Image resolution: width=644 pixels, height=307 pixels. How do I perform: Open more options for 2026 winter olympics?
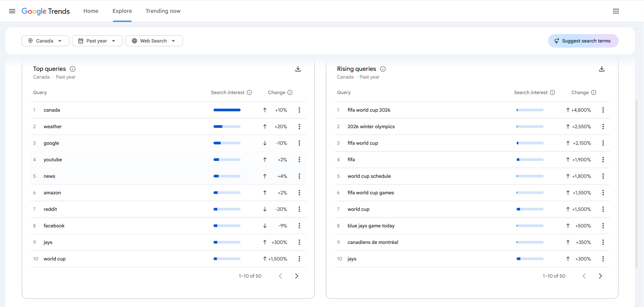pos(603,127)
